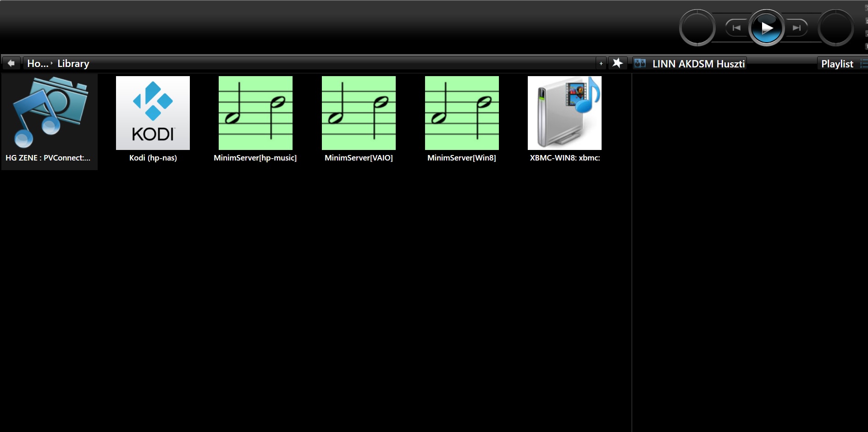Open the Playlist source selector

pos(837,64)
